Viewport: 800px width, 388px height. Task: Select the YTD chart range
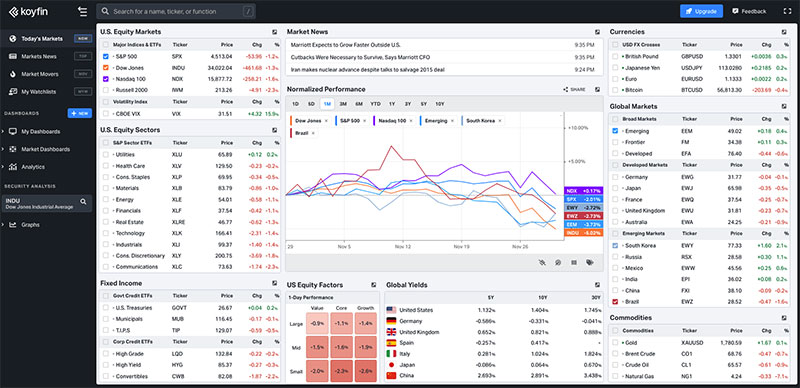pos(376,104)
